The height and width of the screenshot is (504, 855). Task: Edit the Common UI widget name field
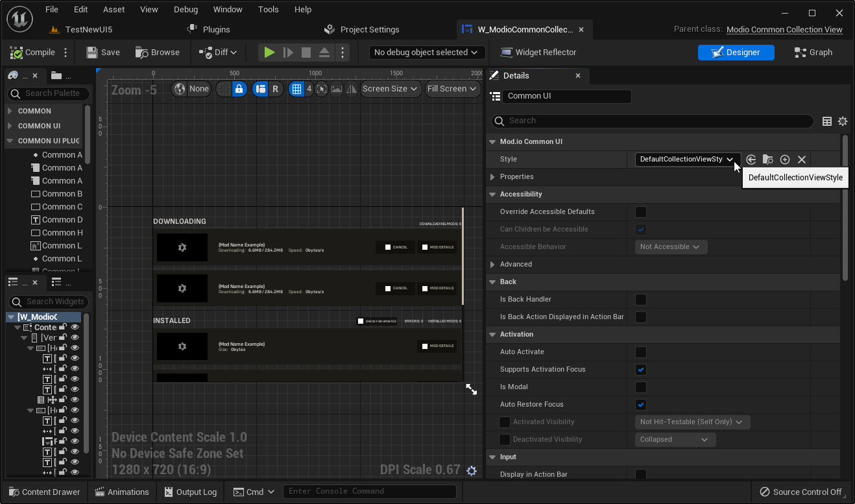pos(566,96)
